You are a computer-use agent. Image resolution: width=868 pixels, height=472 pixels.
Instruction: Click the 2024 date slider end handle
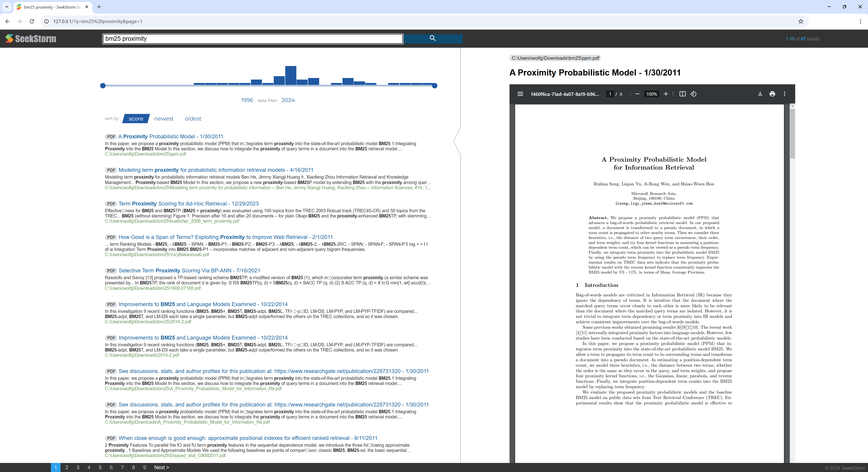(x=435, y=86)
